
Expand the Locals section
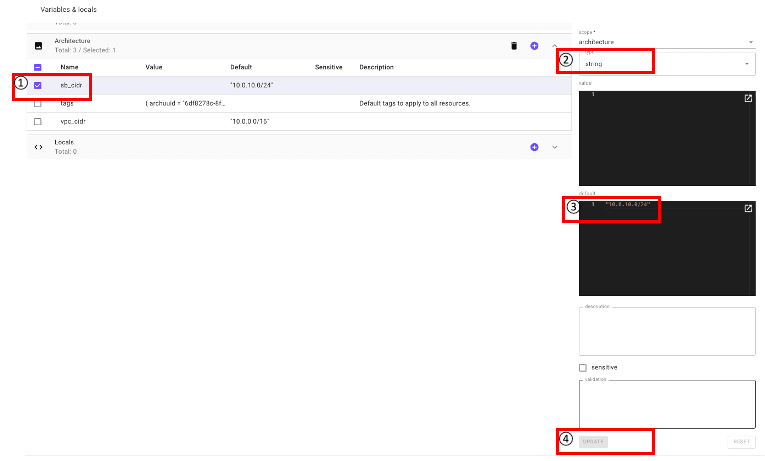[x=555, y=147]
